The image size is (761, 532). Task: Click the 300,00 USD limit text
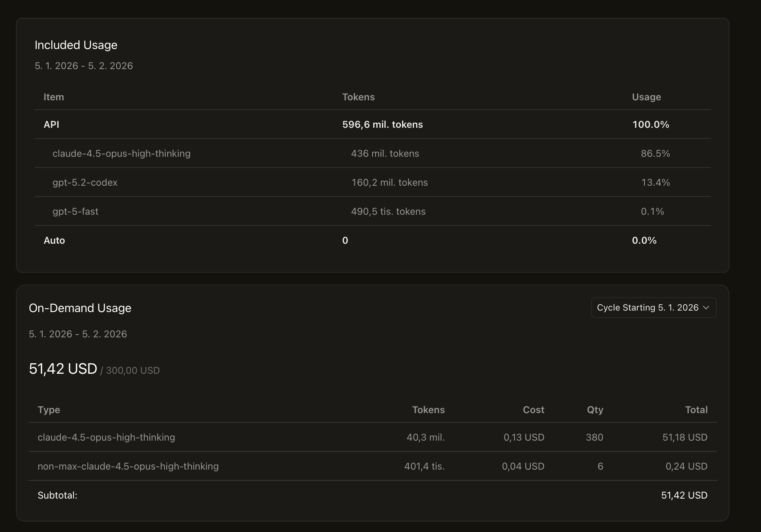coord(133,370)
